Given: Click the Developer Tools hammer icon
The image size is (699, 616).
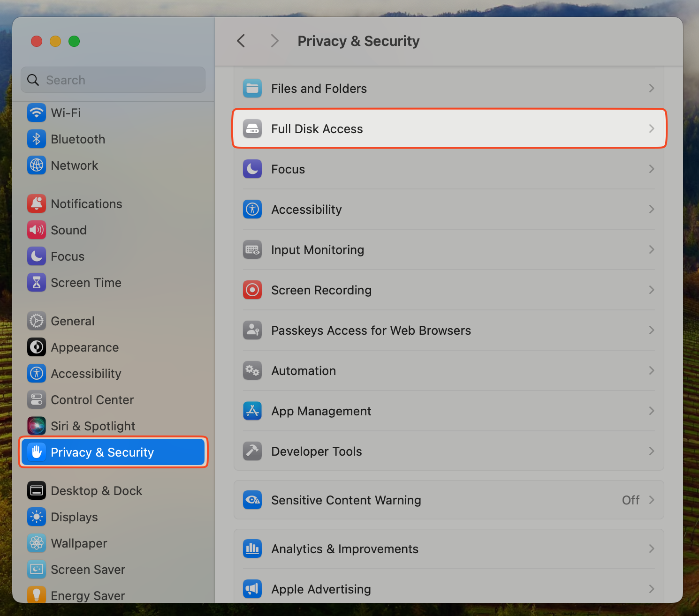Looking at the screenshot, I should (x=252, y=451).
